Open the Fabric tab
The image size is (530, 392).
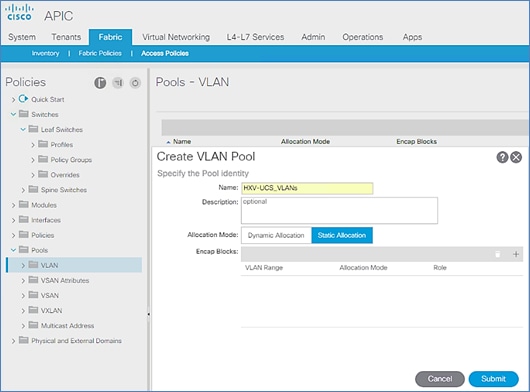tap(110, 37)
